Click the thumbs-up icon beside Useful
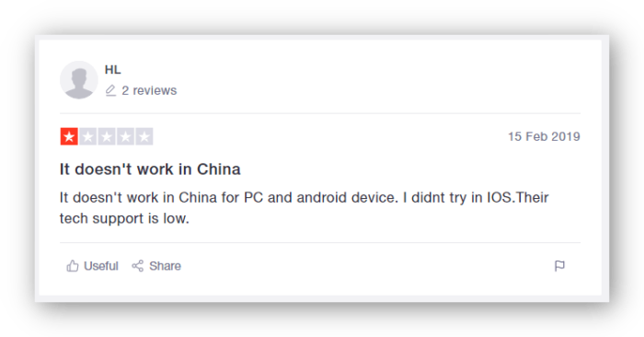This screenshot has width=644, height=337. 73,266
